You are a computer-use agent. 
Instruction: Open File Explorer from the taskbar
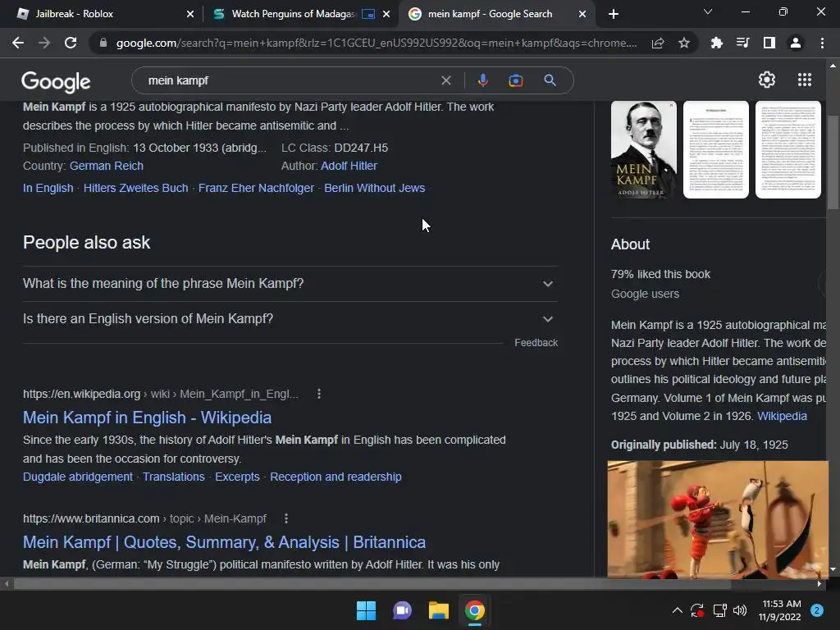tap(438, 610)
